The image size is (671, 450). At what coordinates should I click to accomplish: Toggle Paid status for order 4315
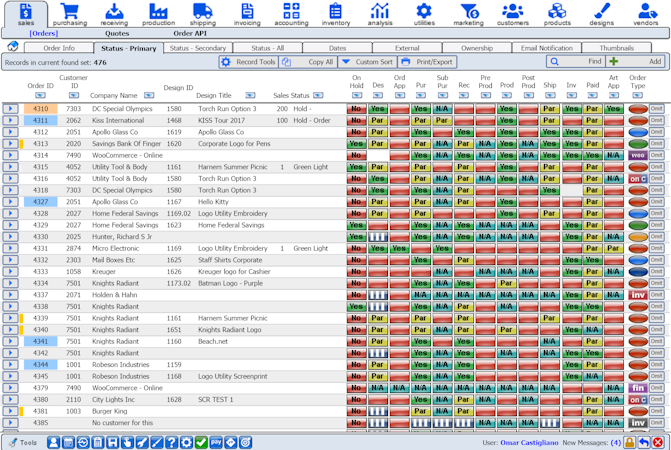(x=592, y=167)
